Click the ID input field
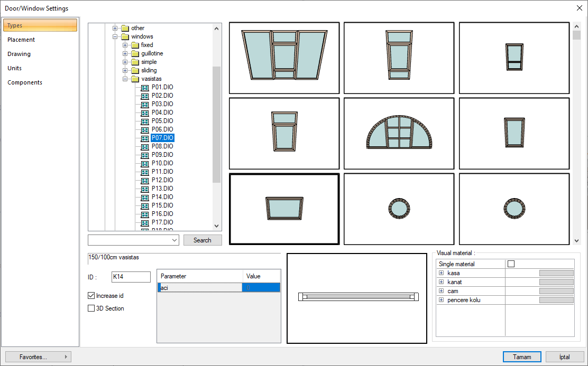Viewport: 588px width, 366px height. pos(131,277)
